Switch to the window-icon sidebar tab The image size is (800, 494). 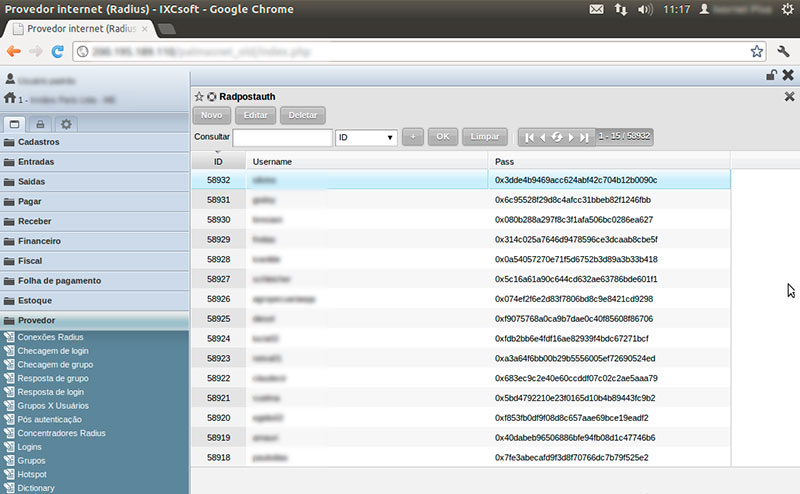click(x=14, y=124)
